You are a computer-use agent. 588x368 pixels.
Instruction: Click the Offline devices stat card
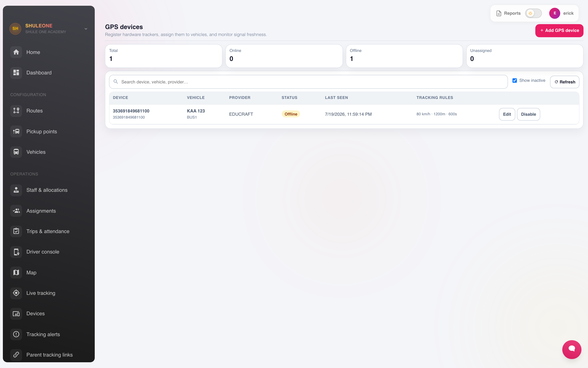pyautogui.click(x=404, y=56)
